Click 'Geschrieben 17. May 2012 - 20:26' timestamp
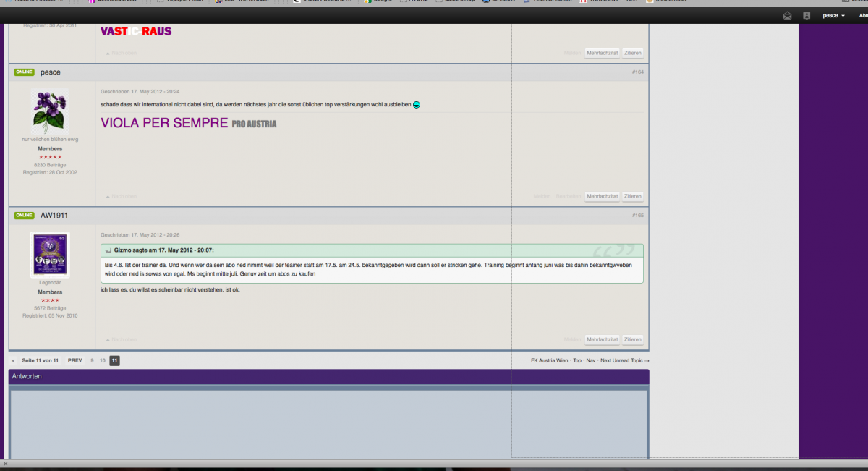This screenshot has height=471, width=868. pos(140,235)
